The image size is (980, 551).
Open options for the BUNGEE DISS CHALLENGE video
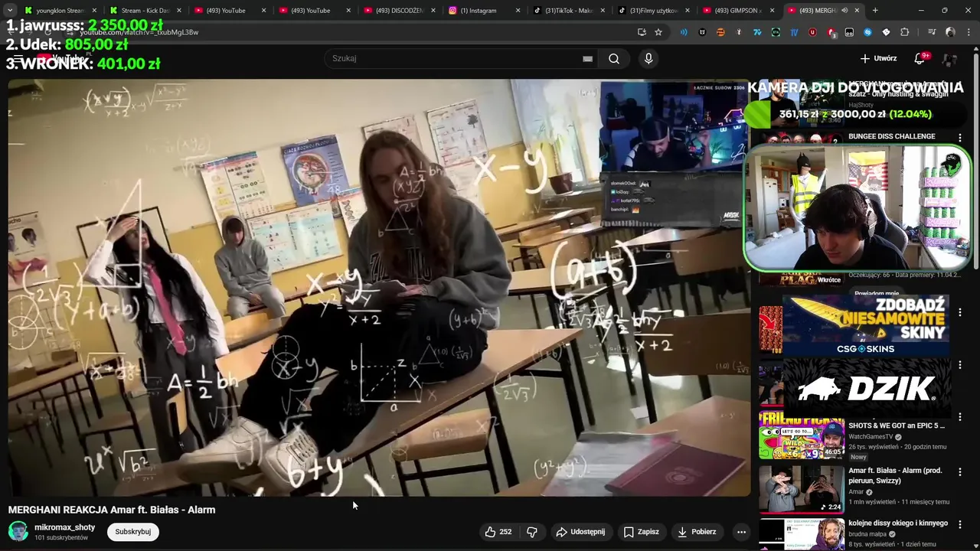point(960,138)
